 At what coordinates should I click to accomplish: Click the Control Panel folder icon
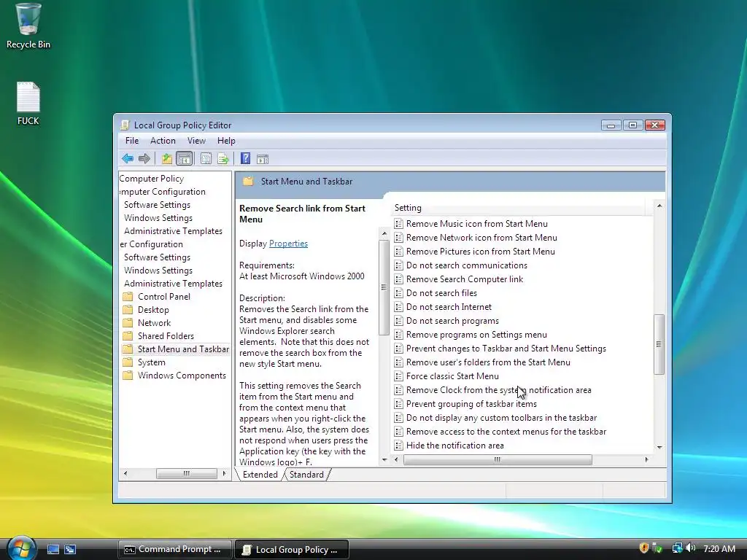click(x=128, y=297)
